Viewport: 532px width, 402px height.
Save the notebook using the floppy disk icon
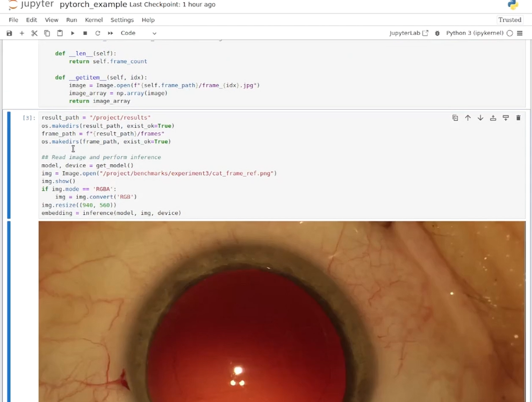click(9, 33)
